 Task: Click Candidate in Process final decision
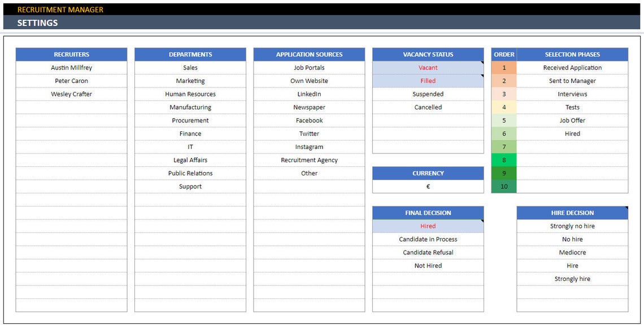coord(428,239)
